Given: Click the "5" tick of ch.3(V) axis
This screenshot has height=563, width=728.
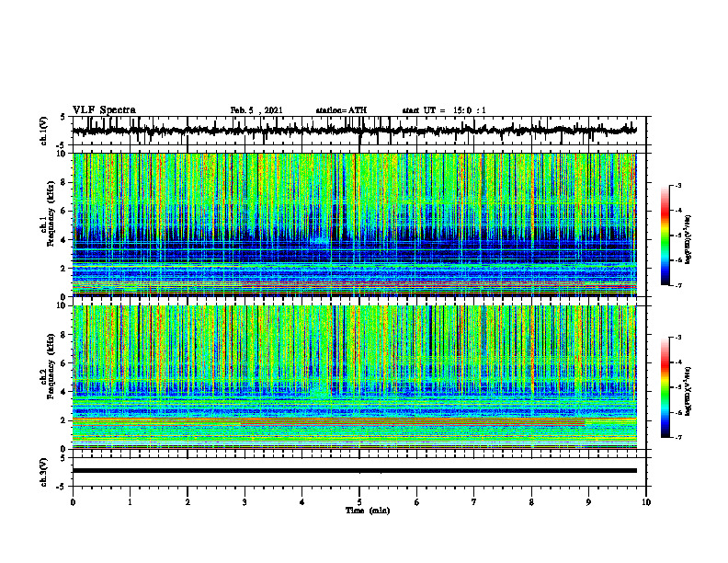Looking at the screenshot, I should point(63,458).
